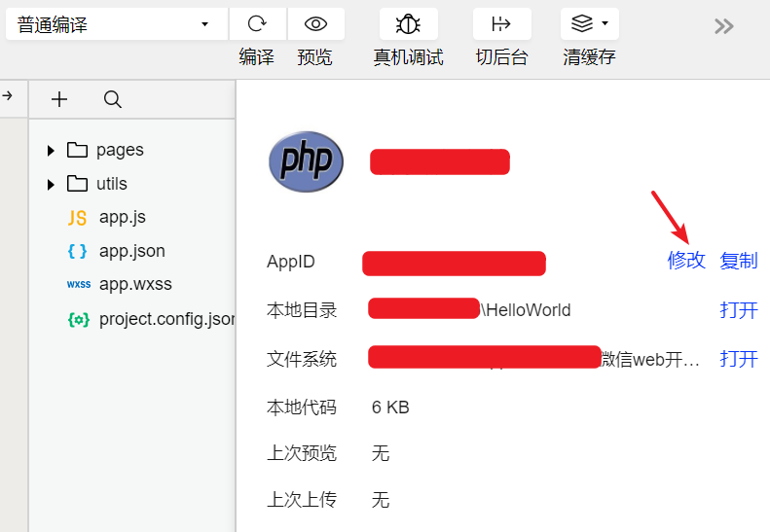Screen dimensions: 770x532
Task: Open the project.config.json file
Action: pos(167,319)
